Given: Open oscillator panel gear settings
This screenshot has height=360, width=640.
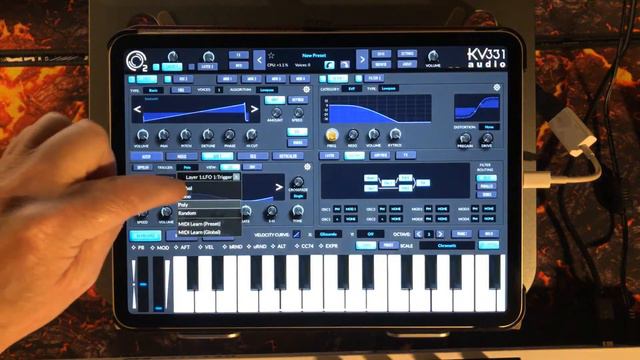Looking at the screenshot, I should 306,89.
